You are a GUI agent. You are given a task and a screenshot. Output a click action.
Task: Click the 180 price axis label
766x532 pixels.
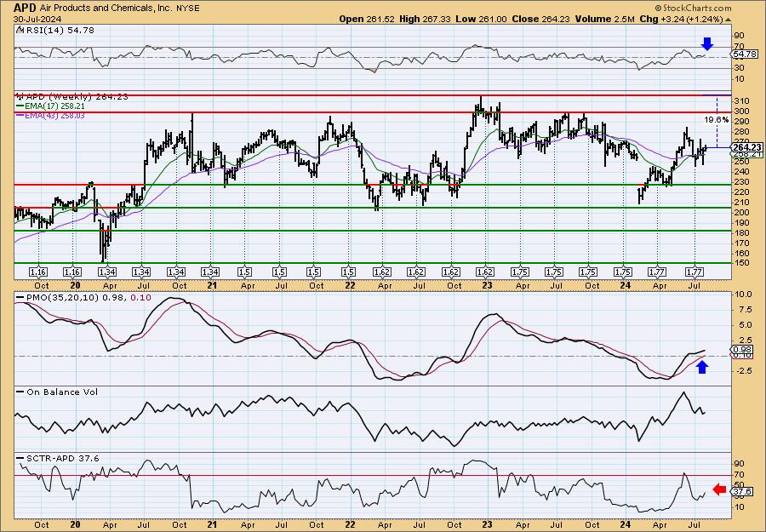[740, 232]
